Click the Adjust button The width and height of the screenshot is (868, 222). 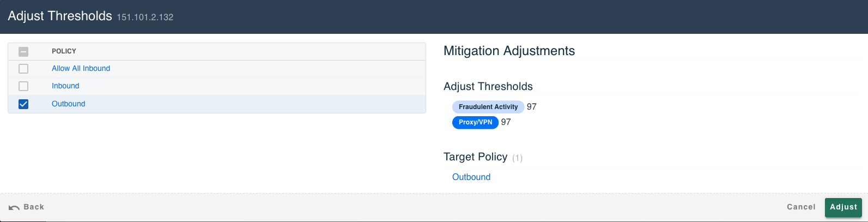click(843, 207)
